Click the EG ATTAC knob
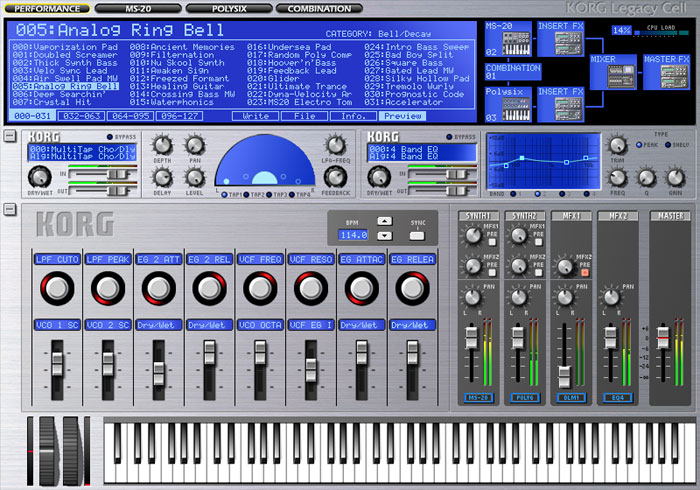 coord(362,289)
